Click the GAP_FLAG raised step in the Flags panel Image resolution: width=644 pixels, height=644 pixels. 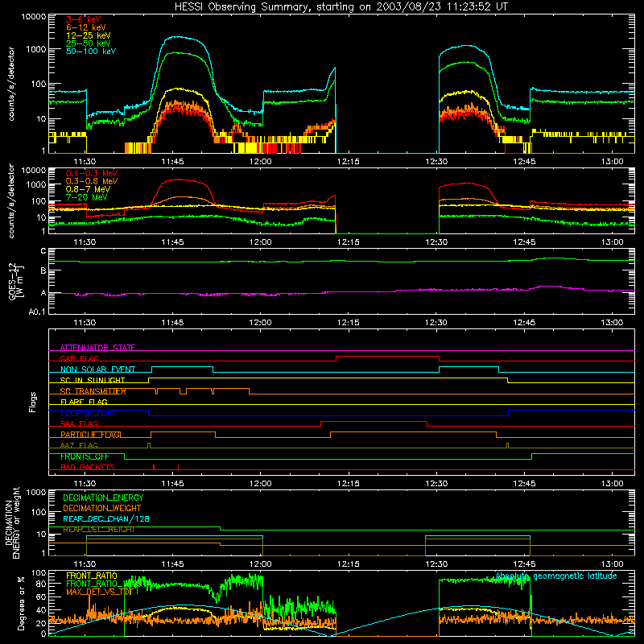pos(388,357)
